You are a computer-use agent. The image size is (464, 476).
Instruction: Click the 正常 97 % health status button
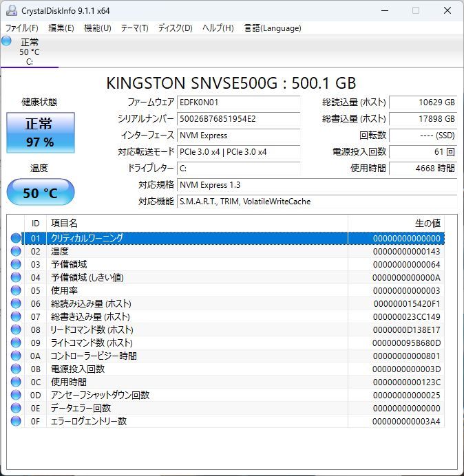(x=41, y=133)
